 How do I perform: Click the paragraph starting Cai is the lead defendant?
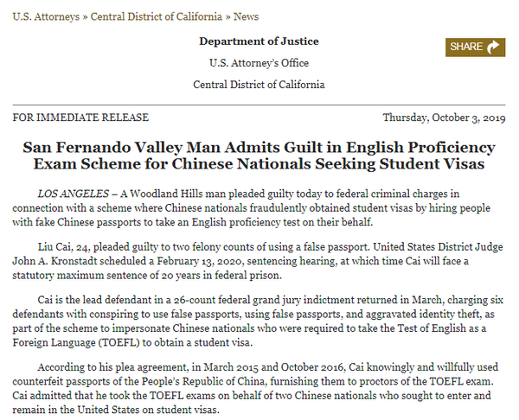pos(258,321)
